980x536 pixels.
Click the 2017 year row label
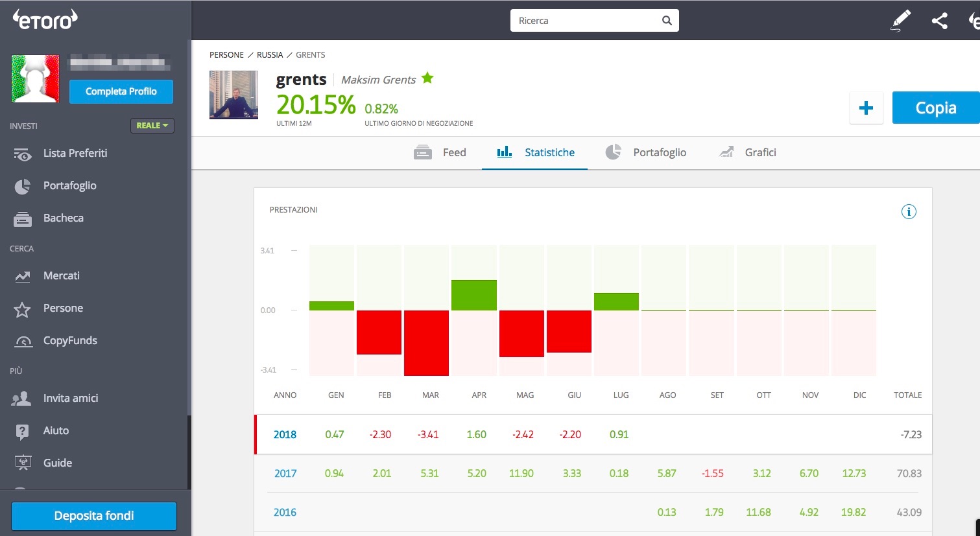285,474
